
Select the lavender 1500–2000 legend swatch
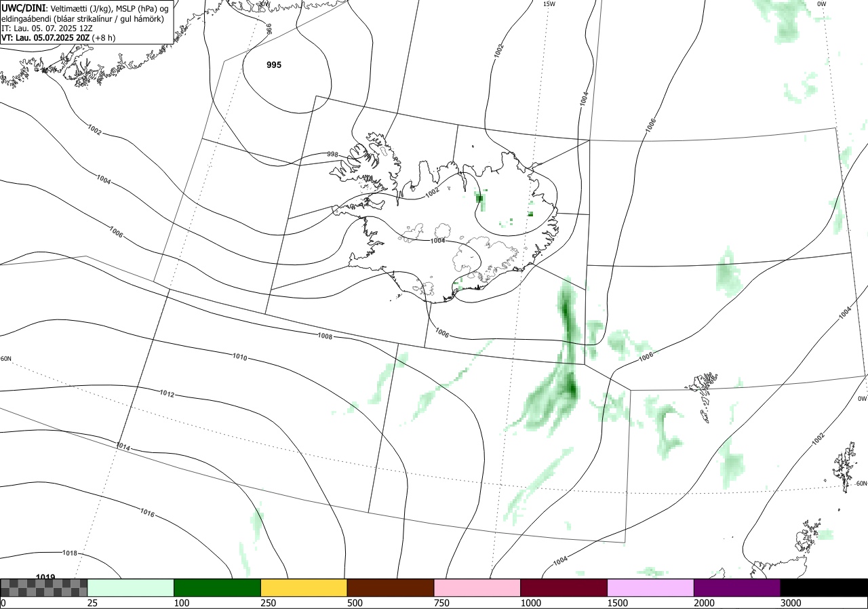pos(651,587)
